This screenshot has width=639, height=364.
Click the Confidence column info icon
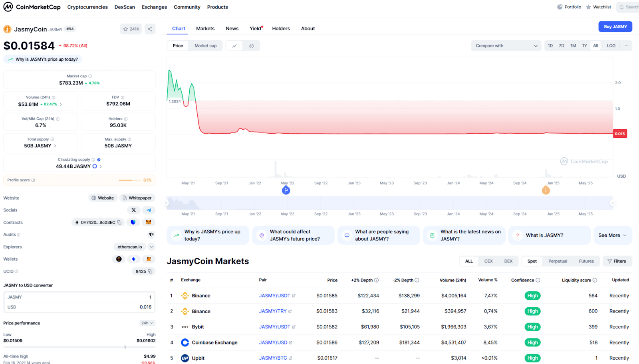(x=538, y=280)
